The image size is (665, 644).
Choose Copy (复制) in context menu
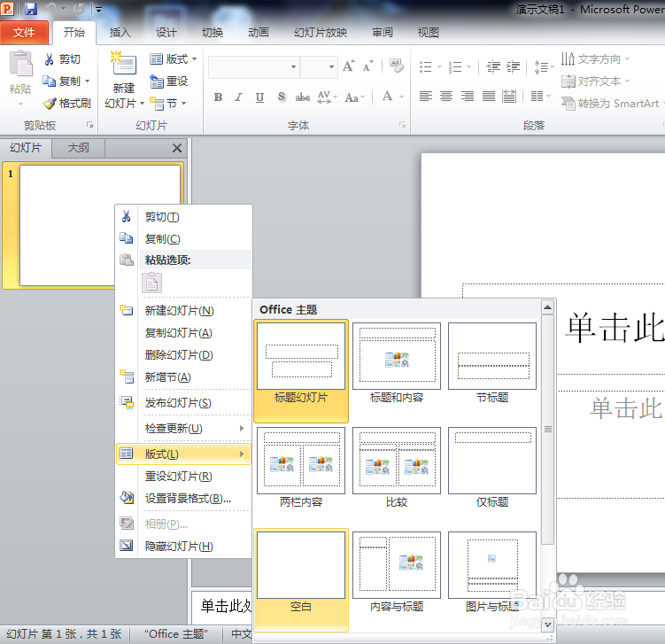point(184,239)
